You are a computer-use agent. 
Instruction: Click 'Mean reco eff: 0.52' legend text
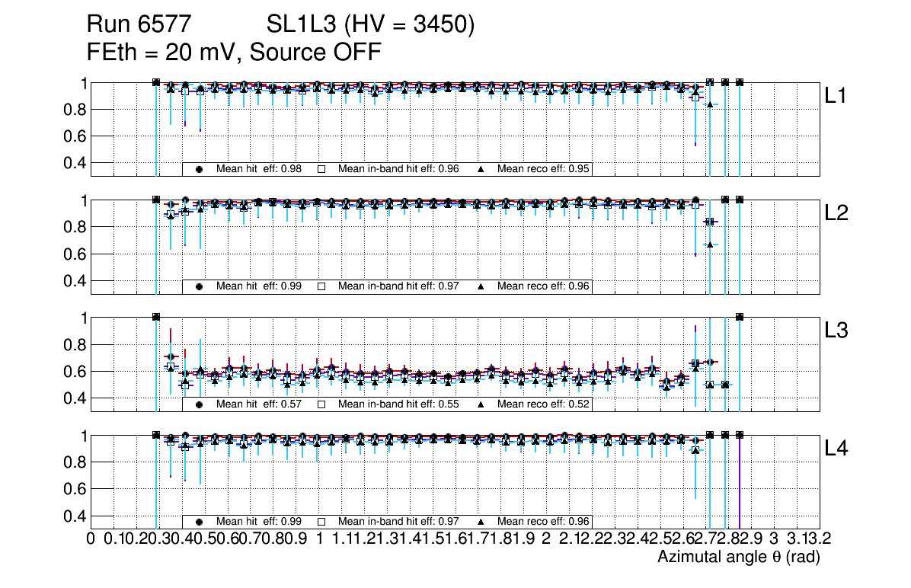pyautogui.click(x=543, y=404)
